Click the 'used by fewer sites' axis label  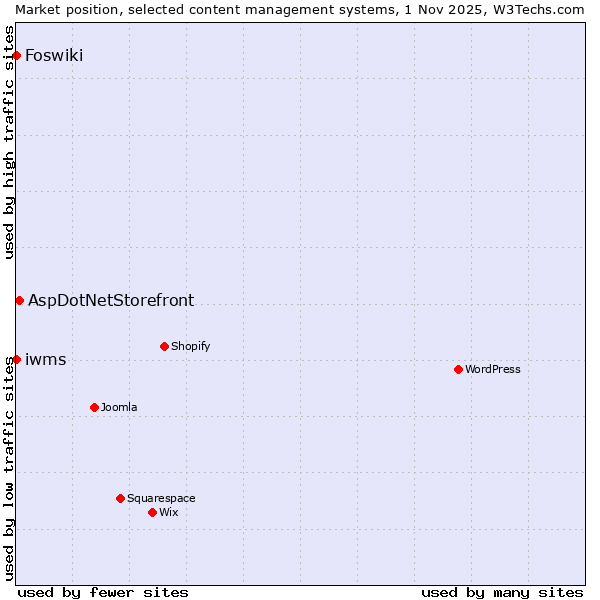(103, 592)
